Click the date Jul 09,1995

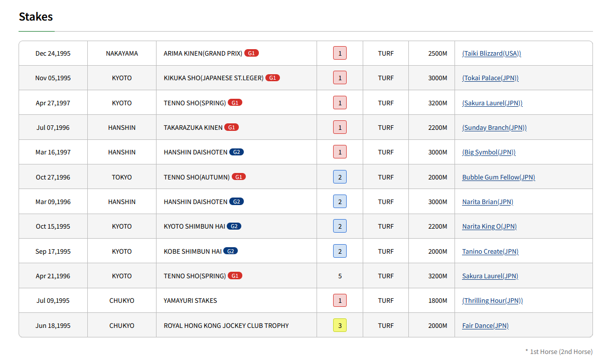(x=53, y=301)
